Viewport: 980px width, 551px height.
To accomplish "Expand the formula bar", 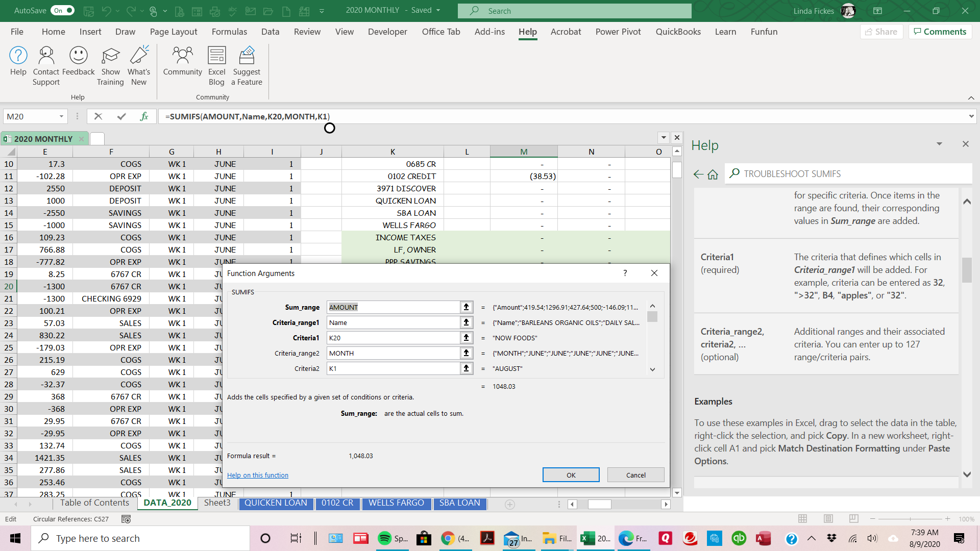I will pyautogui.click(x=971, y=116).
